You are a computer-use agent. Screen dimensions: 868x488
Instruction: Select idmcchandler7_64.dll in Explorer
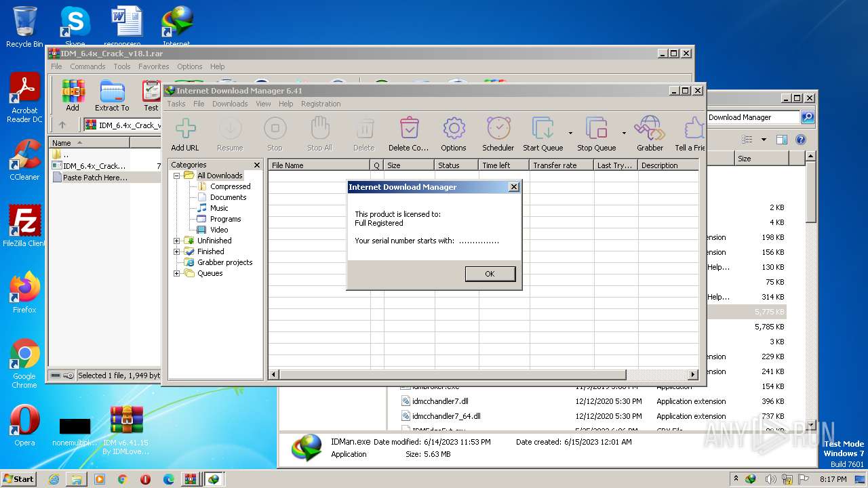446,416
